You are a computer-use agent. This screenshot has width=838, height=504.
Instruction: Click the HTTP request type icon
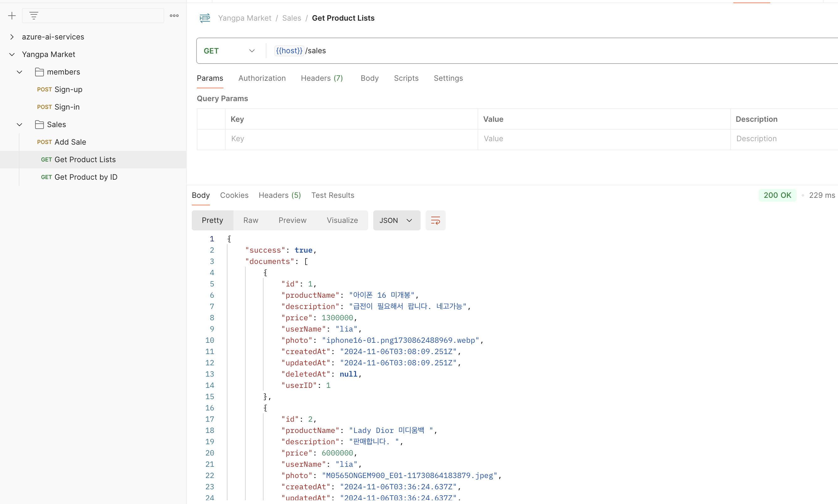tap(205, 18)
